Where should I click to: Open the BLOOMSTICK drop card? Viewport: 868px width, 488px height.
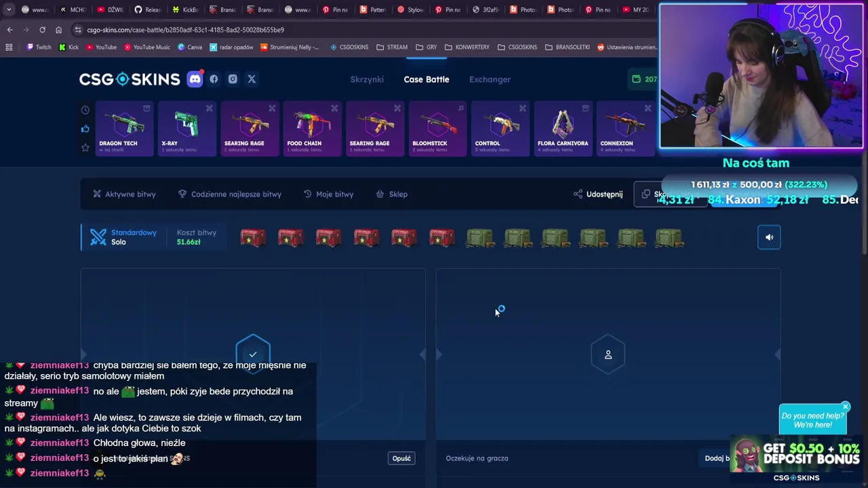437,128
